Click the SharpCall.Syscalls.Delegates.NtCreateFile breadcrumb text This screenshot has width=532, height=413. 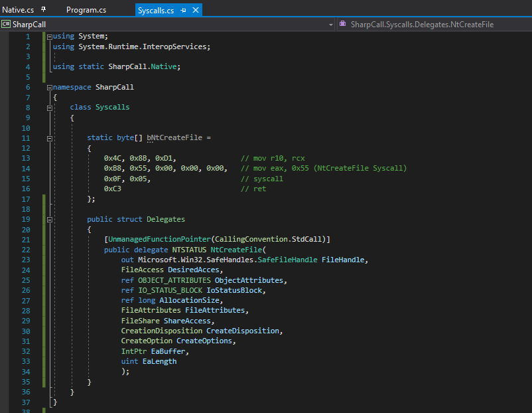[425, 23]
